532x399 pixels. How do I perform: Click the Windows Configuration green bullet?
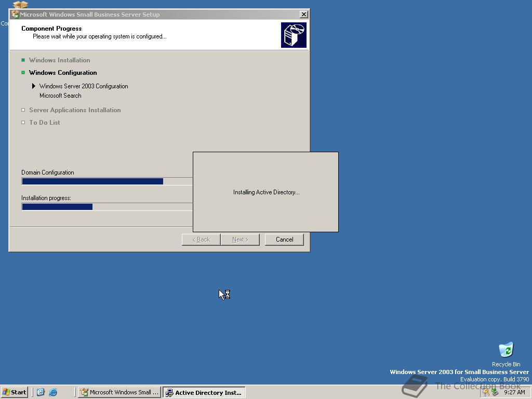coord(23,73)
